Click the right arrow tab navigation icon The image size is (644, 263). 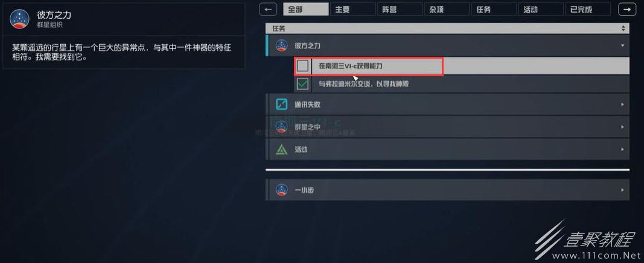point(626,9)
